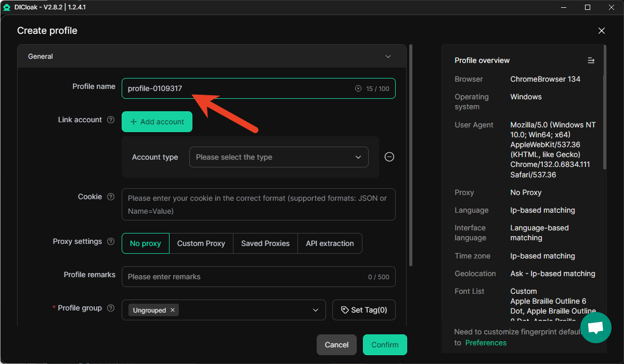Viewport: 624px width, 364px height.
Task: Click the help icon beside Link account
Action: click(110, 120)
